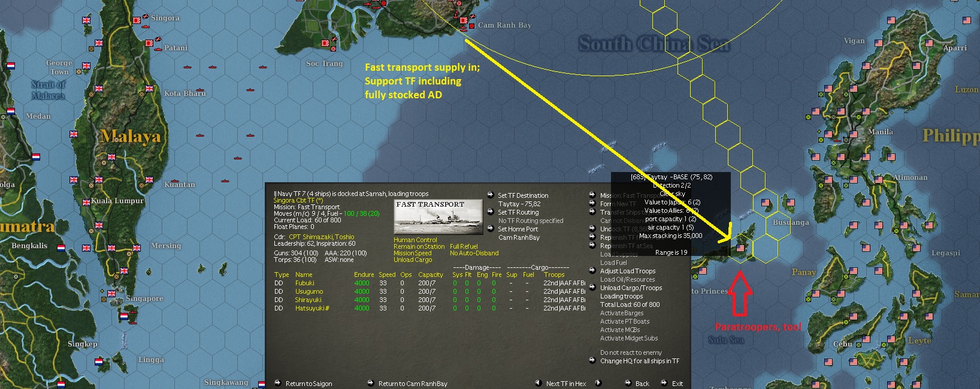Screen dimensions: 980x389
Task: Click the Total Load: 60 of 800 text
Action: (x=630, y=304)
